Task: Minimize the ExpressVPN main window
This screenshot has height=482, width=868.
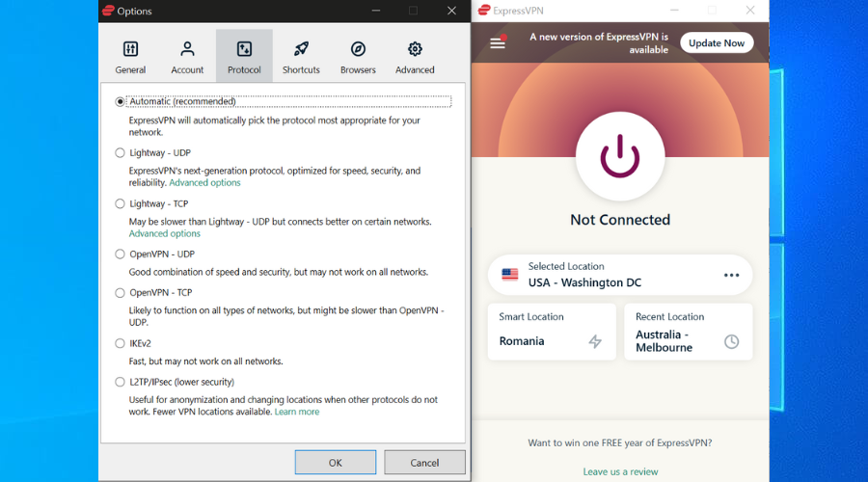Action: [674, 10]
